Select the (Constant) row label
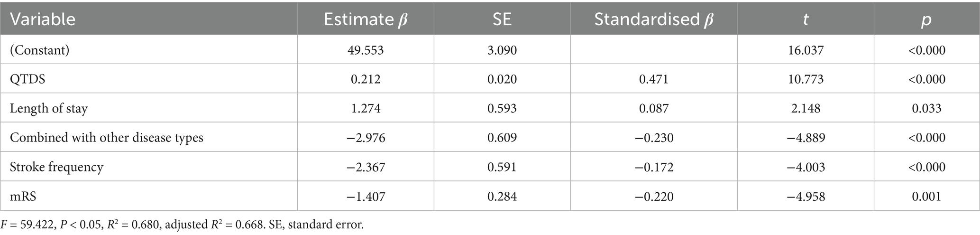980x235 pixels. tap(40, 50)
